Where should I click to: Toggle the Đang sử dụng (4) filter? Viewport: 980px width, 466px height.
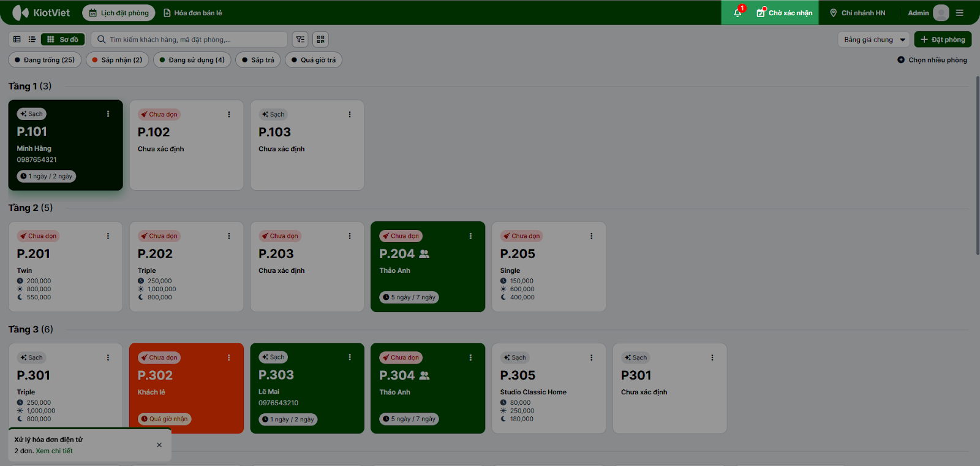tap(192, 60)
